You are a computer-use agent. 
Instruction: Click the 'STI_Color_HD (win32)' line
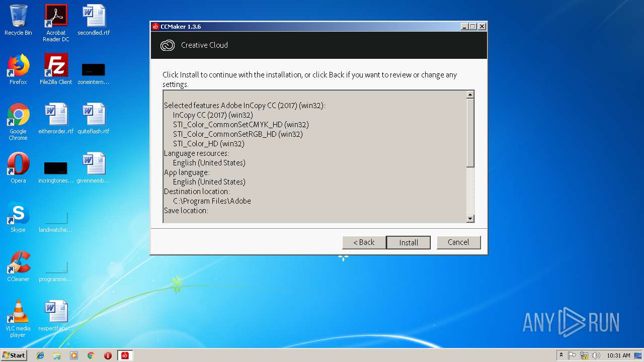click(x=209, y=144)
